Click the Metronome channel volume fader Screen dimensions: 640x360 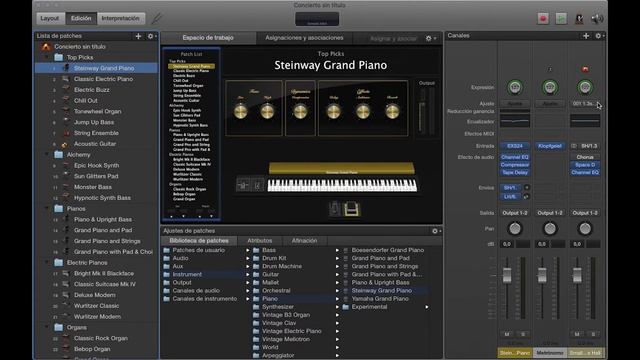(x=542, y=275)
